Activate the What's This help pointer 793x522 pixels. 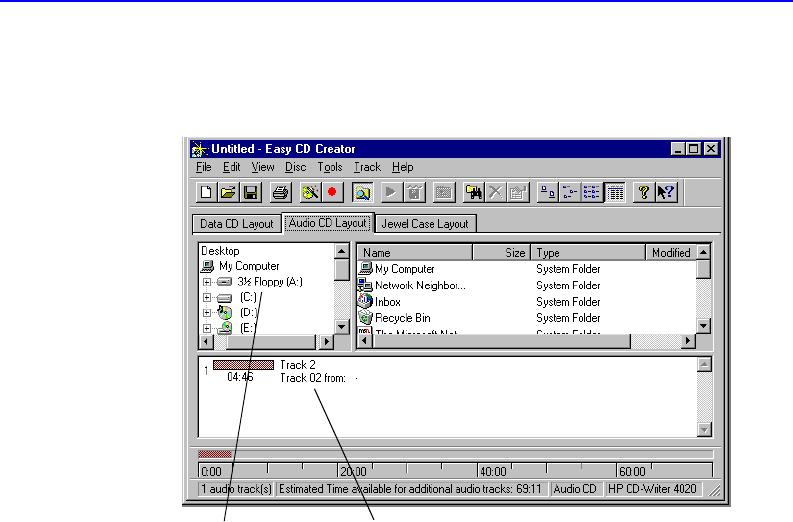pyautogui.click(x=666, y=192)
